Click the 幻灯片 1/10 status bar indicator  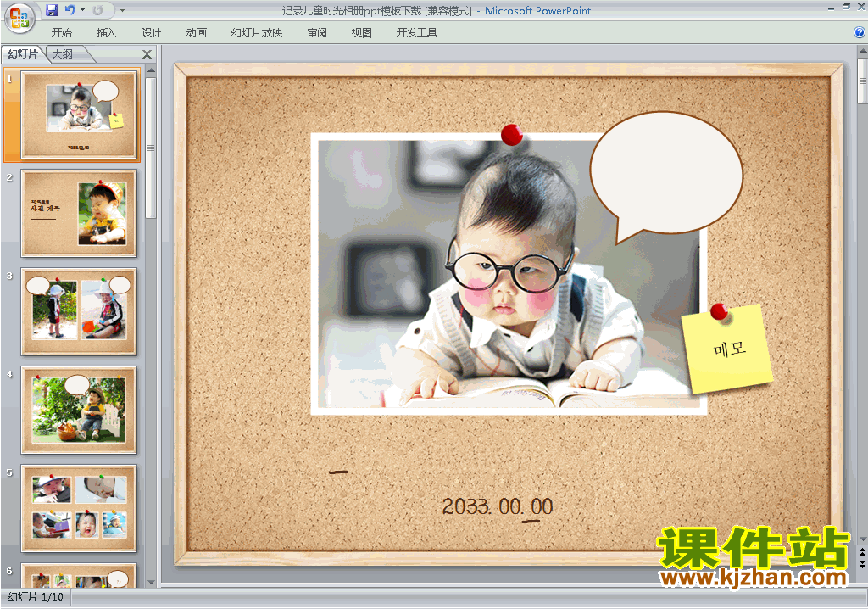point(36,597)
